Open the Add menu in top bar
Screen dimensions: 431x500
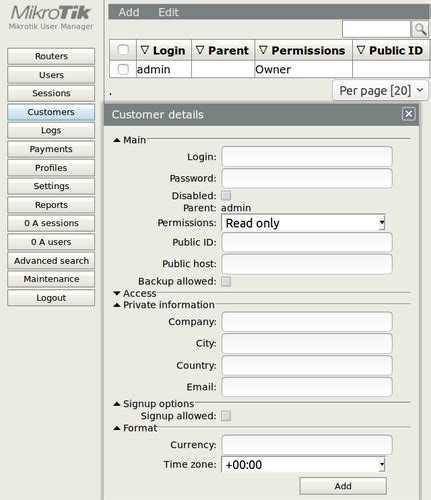[129, 12]
